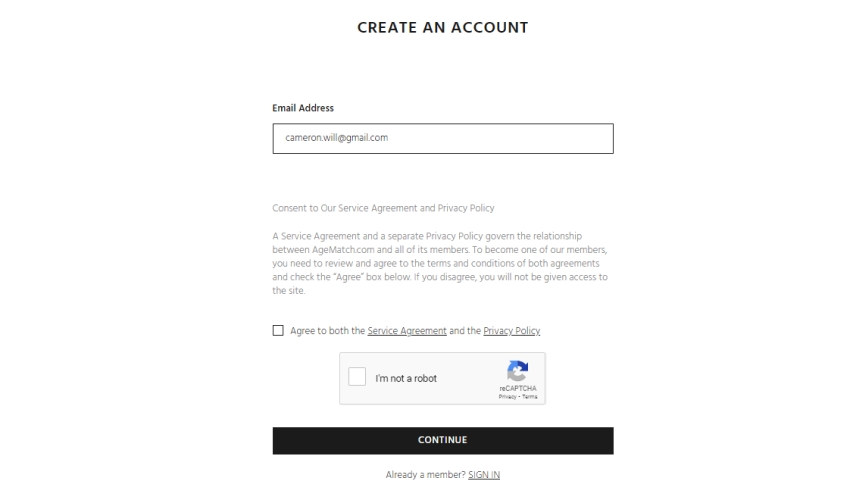
Task: Follow the SIGN IN link
Action: [x=484, y=475]
